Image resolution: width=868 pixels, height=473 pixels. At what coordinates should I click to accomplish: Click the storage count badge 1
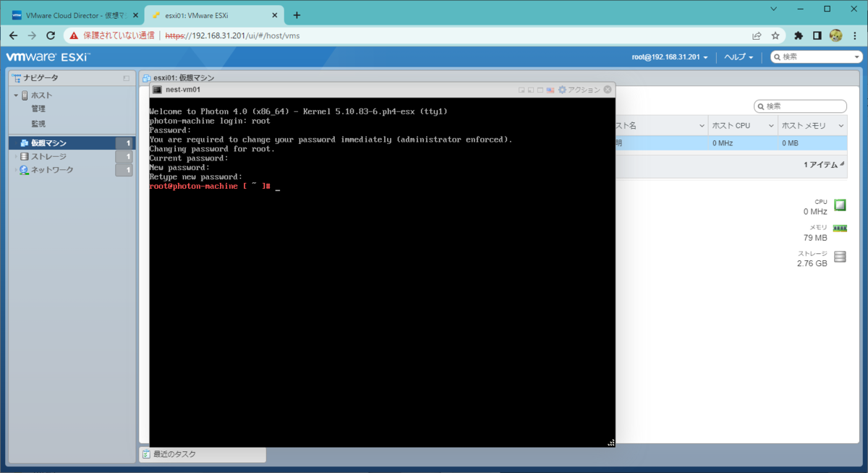[x=125, y=156]
